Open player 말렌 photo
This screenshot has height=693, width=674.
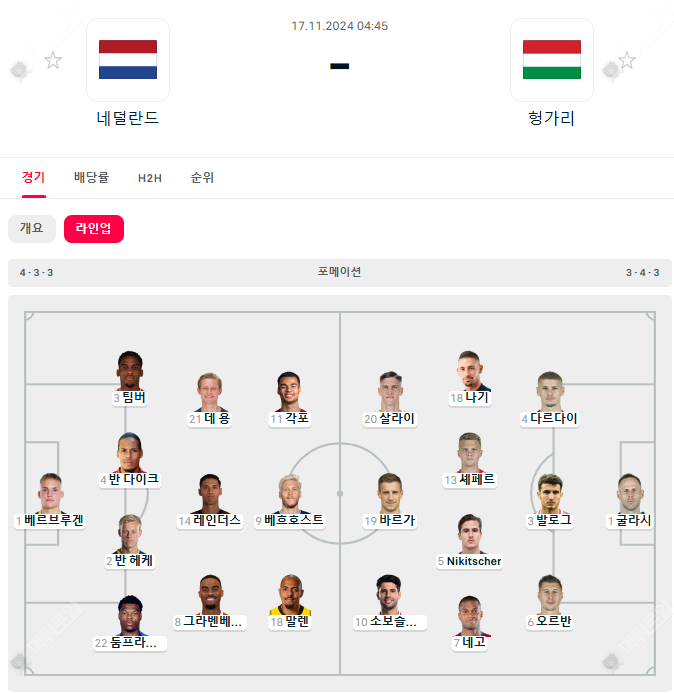tap(290, 595)
